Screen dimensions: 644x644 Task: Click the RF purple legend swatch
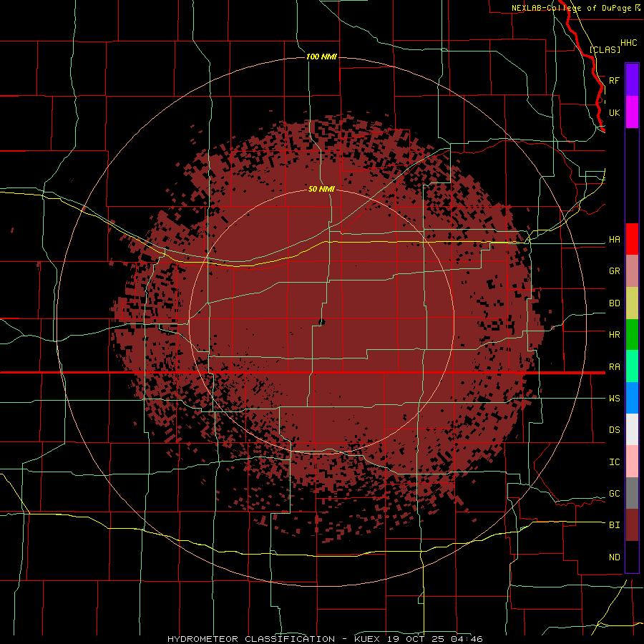tap(632, 80)
